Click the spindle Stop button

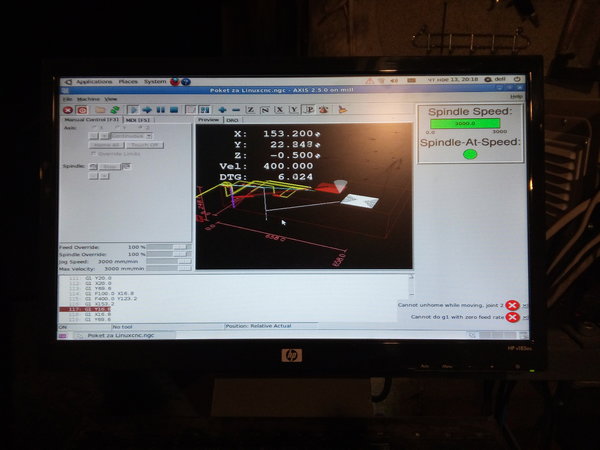tap(109, 167)
